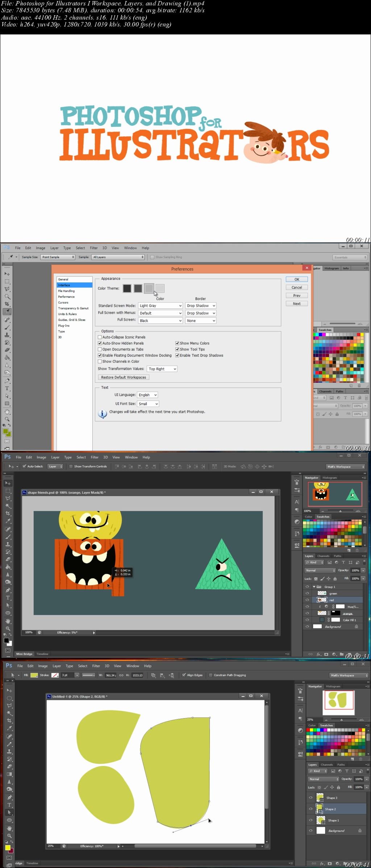Uncheck Show Menu Colors
371x868 pixels.
(177, 343)
